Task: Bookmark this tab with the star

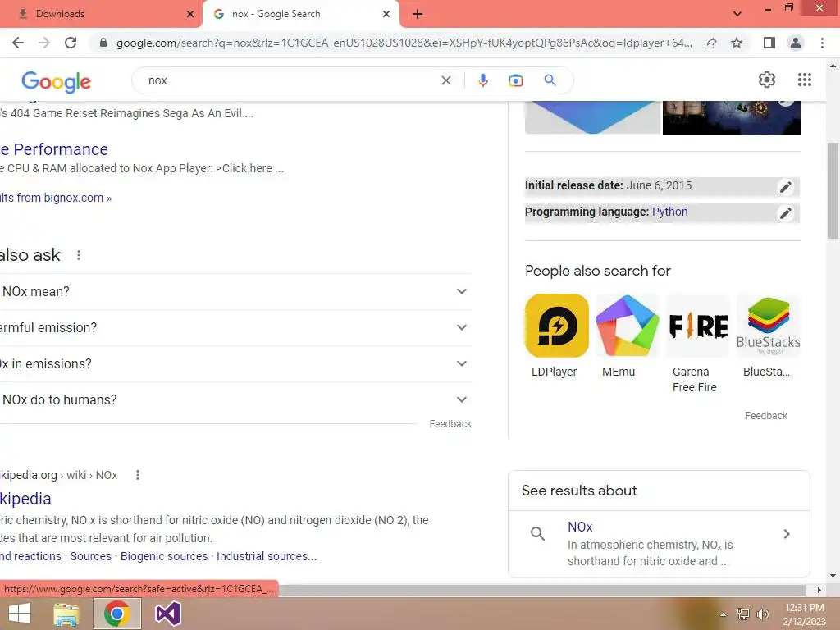Action: pos(737,43)
